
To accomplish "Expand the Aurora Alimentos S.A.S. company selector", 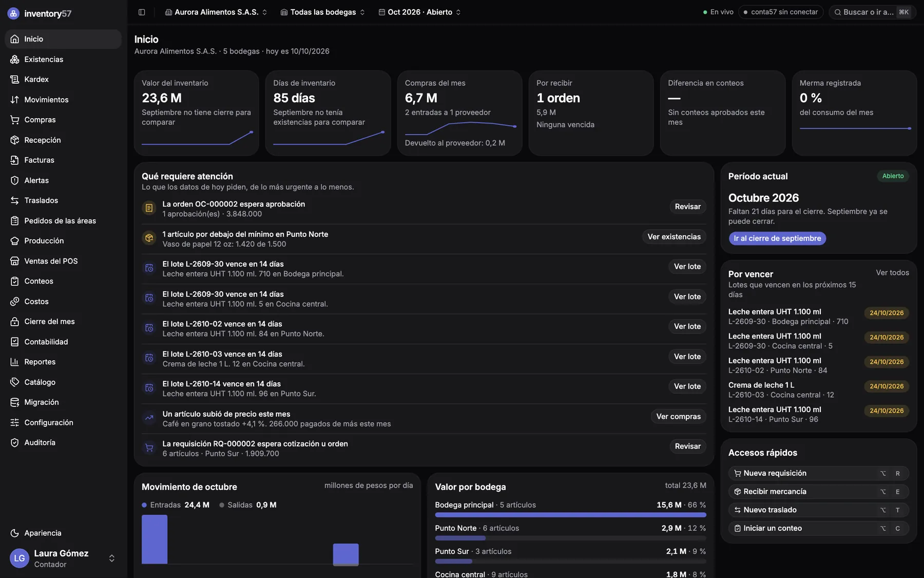I will point(216,12).
